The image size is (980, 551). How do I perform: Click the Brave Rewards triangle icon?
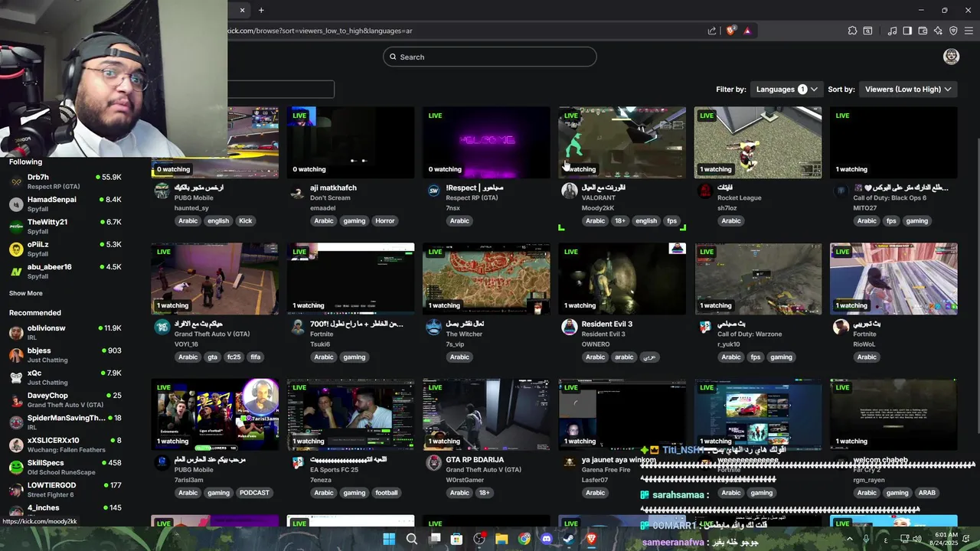[x=747, y=31]
